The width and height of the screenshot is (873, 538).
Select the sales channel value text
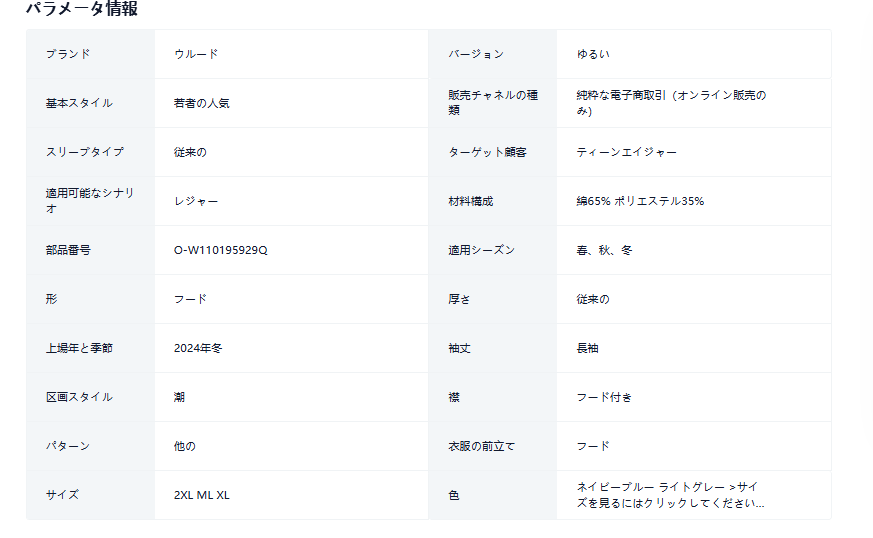671,103
